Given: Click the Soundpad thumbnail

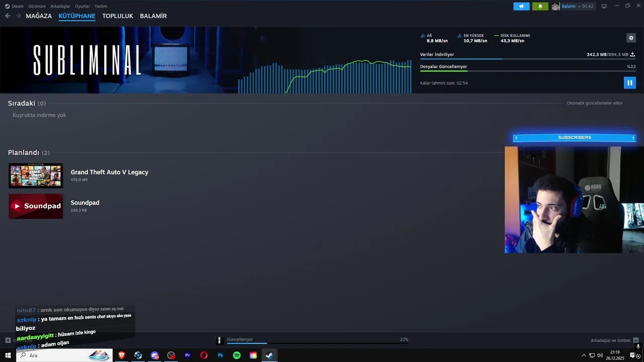Looking at the screenshot, I should pos(36,206).
